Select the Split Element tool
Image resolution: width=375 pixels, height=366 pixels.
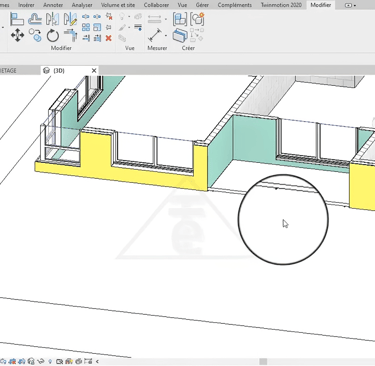point(86,16)
